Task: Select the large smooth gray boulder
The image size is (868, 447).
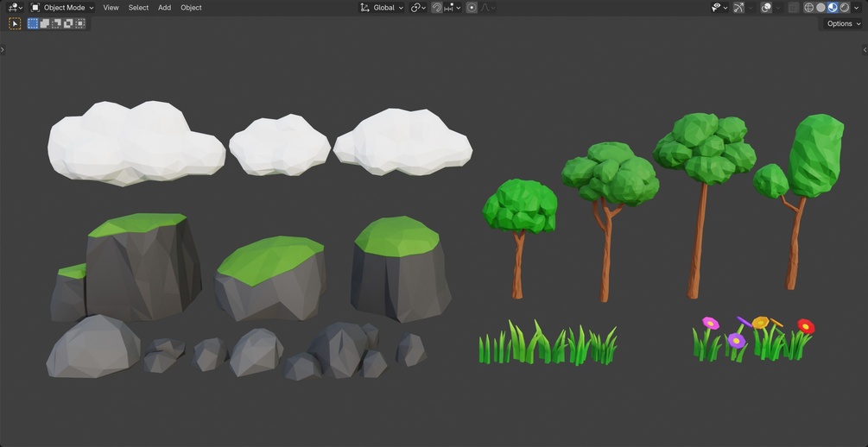Action: point(93,347)
